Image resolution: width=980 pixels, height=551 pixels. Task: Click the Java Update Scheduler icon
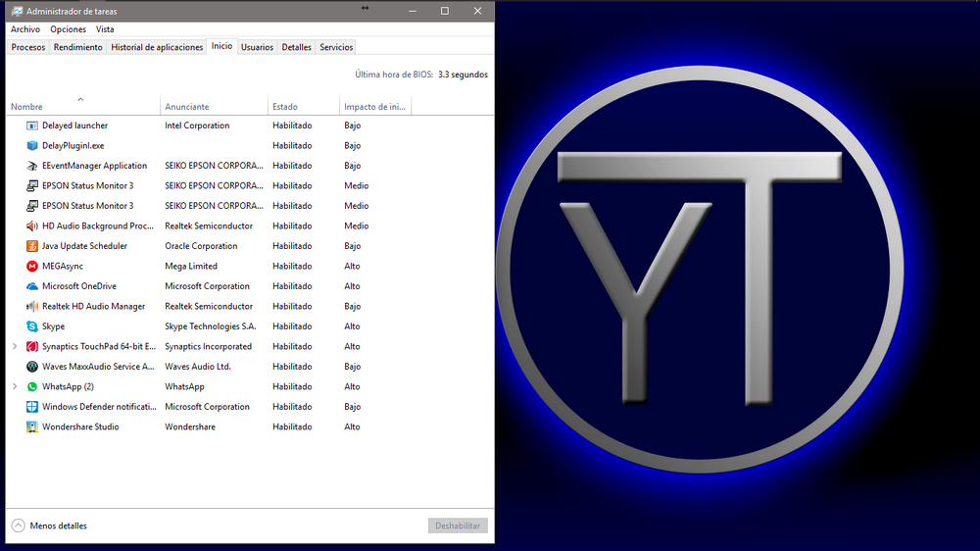tap(32, 246)
